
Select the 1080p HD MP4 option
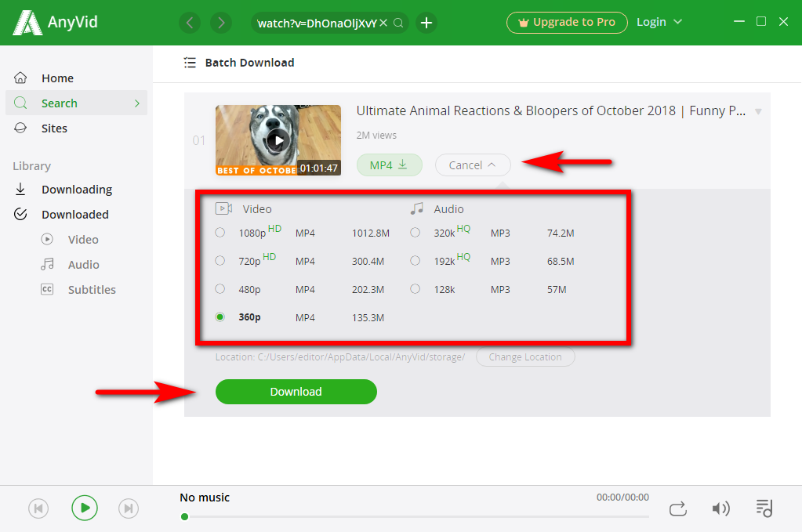pyautogui.click(x=220, y=232)
